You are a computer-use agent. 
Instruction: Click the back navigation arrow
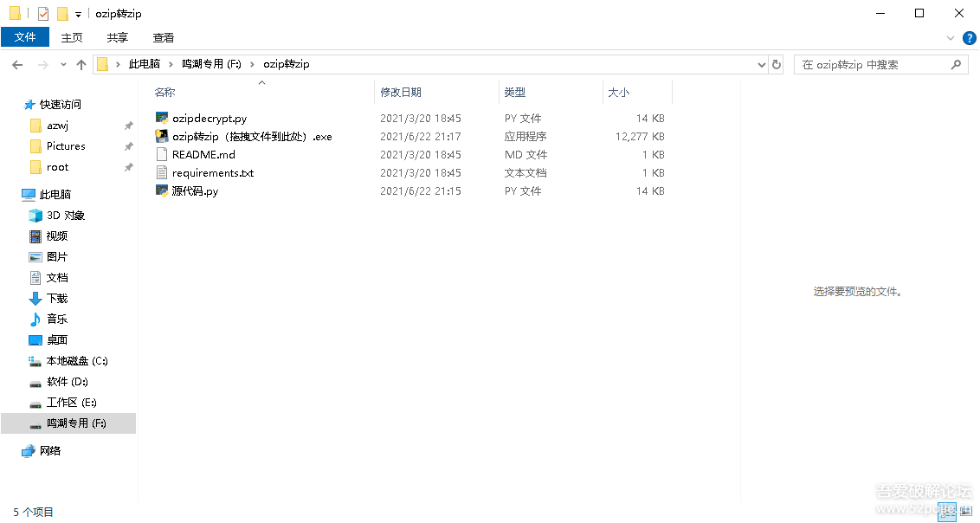(x=17, y=64)
